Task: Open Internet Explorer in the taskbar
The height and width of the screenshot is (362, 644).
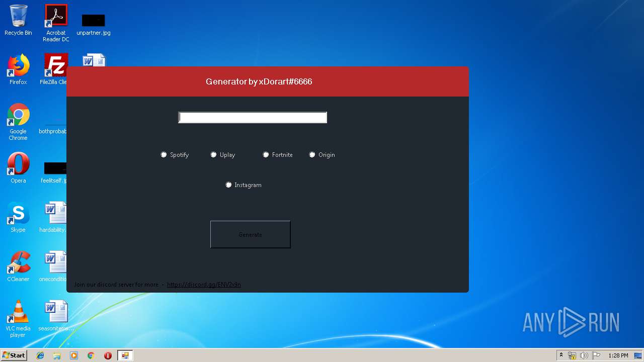Action: click(40, 355)
